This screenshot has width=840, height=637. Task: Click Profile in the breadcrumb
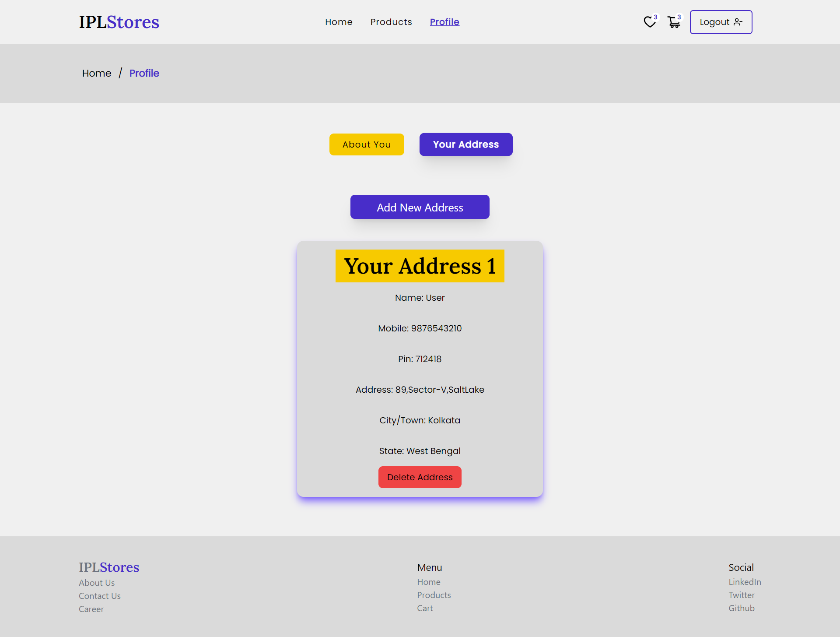pyautogui.click(x=144, y=73)
